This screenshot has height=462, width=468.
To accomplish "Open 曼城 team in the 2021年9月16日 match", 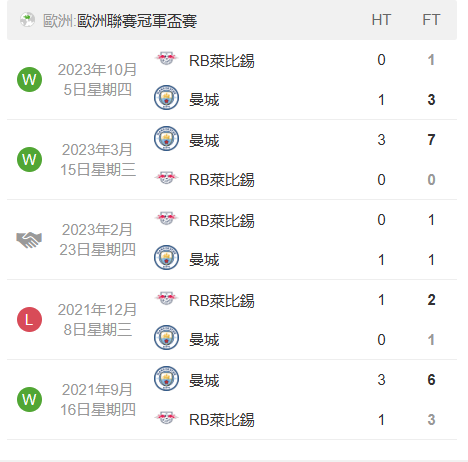I will click(204, 381).
